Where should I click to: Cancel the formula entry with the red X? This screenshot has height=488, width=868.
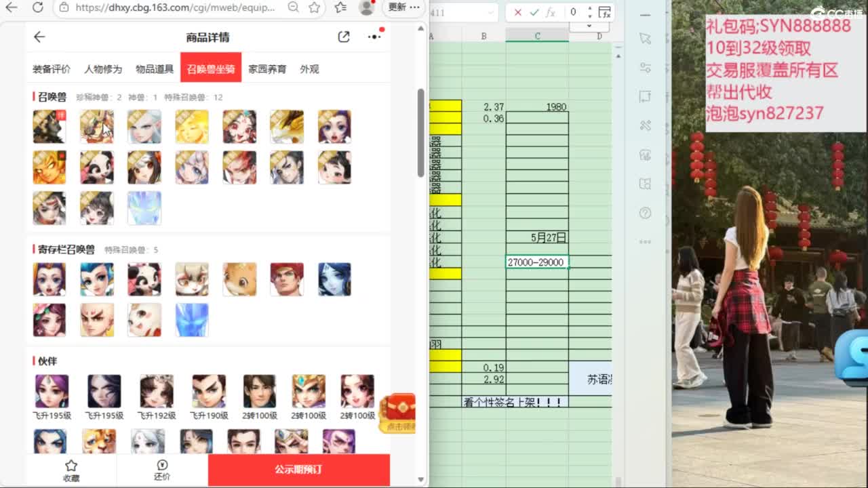click(518, 13)
